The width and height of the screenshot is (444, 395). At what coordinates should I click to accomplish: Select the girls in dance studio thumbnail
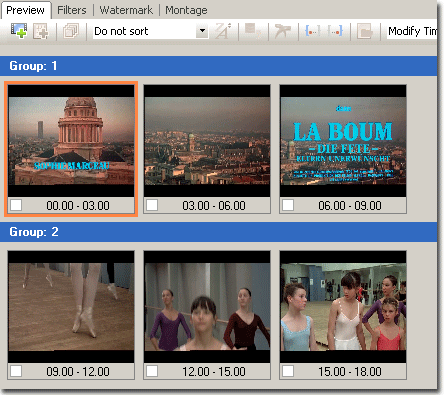pyautogui.click(x=343, y=307)
